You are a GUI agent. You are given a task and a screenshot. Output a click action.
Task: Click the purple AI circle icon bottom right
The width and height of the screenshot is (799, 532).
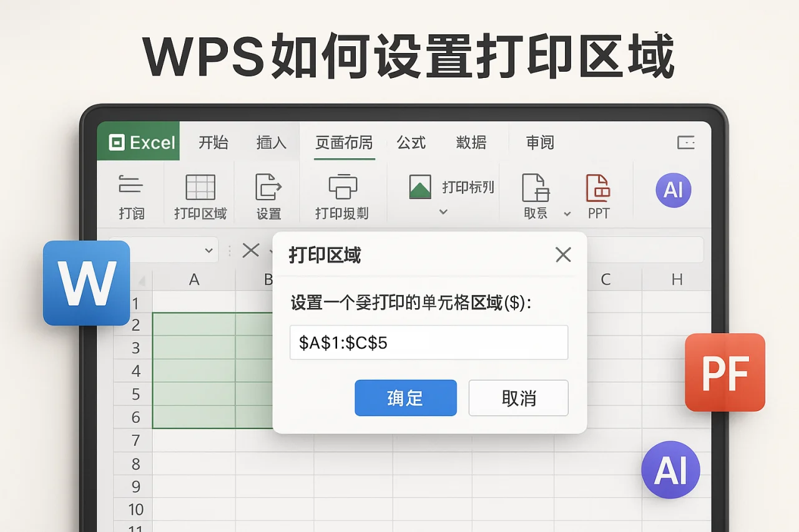[x=671, y=470]
